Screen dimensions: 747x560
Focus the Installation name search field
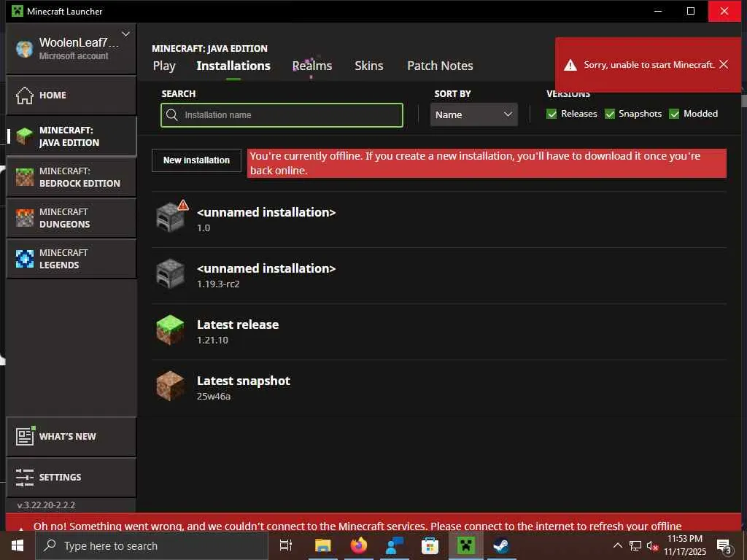[x=282, y=115]
